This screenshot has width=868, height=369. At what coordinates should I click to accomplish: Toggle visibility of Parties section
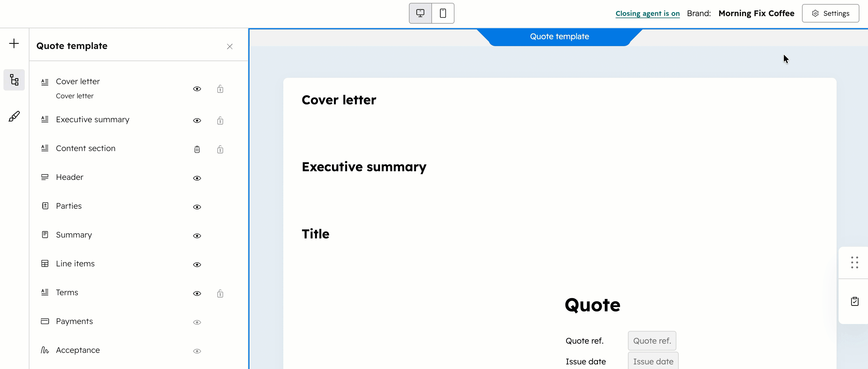(x=197, y=207)
